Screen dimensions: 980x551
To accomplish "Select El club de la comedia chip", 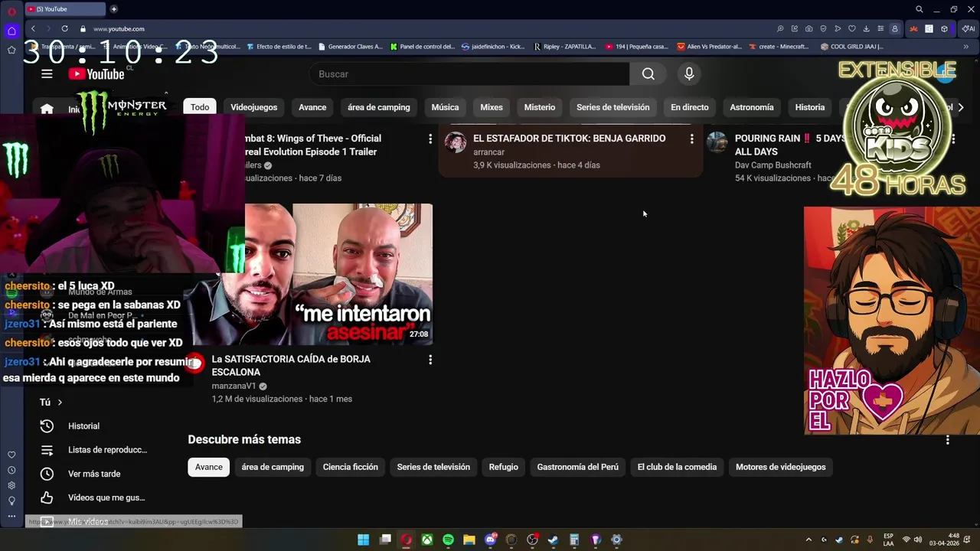I will [678, 468].
